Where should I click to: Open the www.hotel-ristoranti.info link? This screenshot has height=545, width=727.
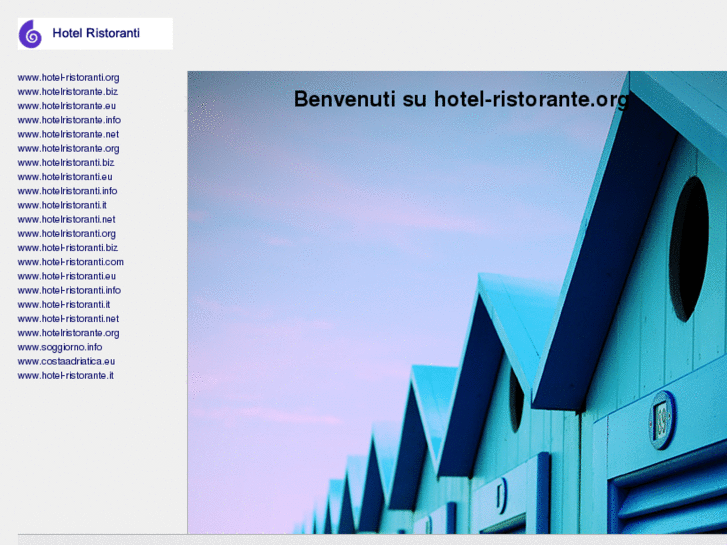[70, 290]
